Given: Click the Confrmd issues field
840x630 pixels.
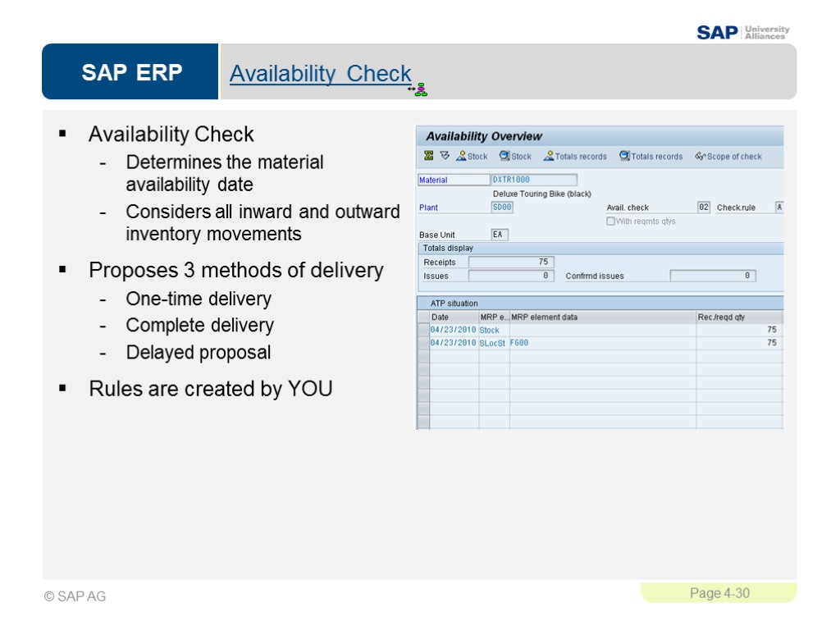Looking at the screenshot, I should [x=713, y=276].
